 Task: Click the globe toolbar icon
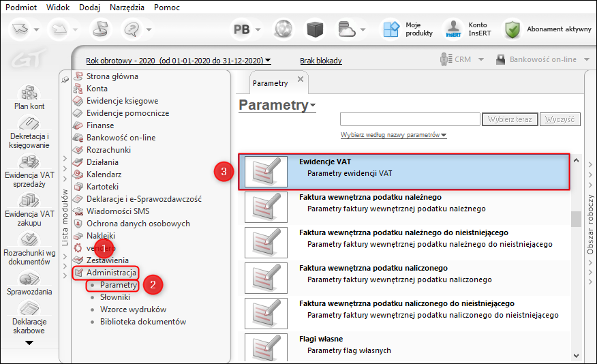[284, 29]
